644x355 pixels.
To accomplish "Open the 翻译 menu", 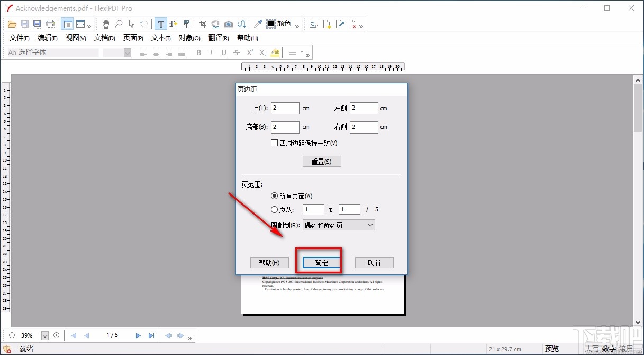I will (219, 38).
